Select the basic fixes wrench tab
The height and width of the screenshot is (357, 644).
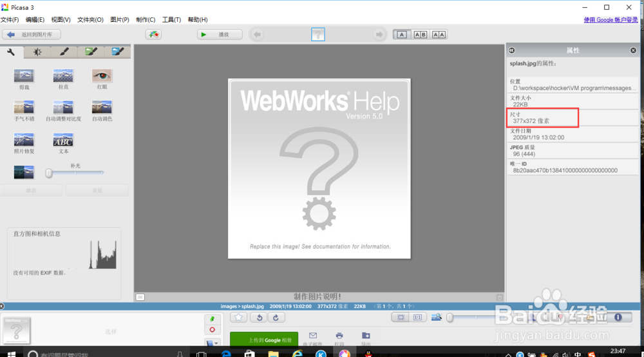[x=11, y=52]
